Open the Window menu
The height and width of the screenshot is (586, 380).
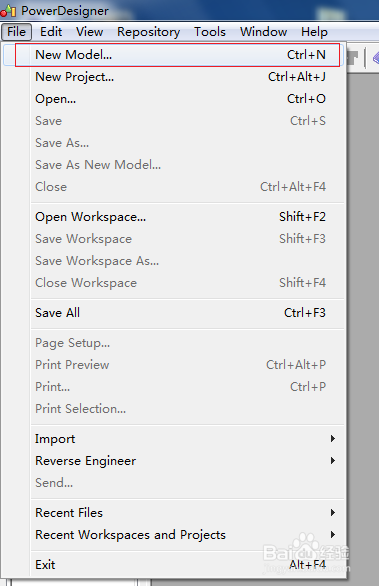(263, 32)
